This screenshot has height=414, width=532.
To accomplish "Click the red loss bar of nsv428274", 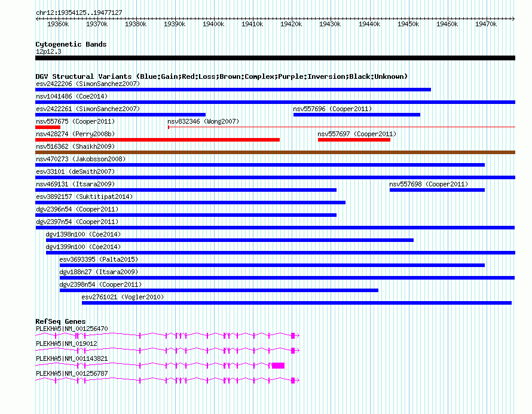I will (157, 140).
